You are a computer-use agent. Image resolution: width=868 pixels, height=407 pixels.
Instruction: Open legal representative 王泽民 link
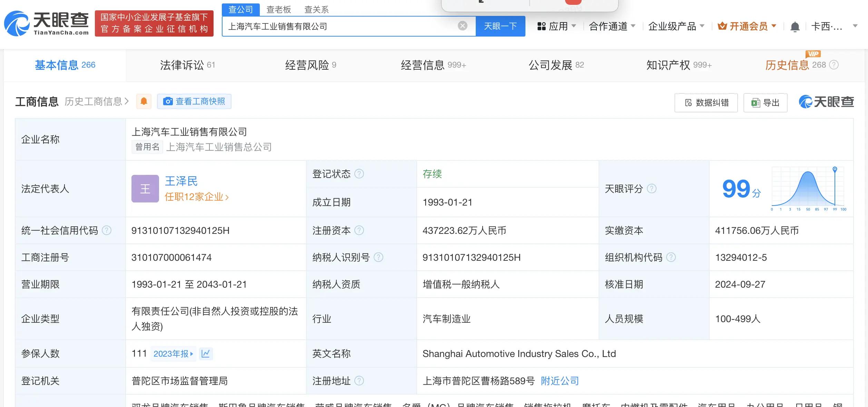(181, 181)
